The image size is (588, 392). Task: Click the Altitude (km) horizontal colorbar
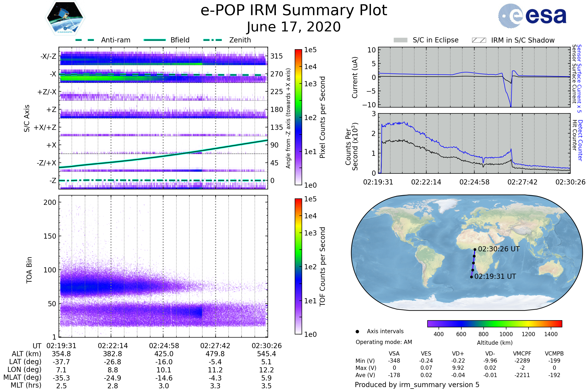tap(494, 323)
